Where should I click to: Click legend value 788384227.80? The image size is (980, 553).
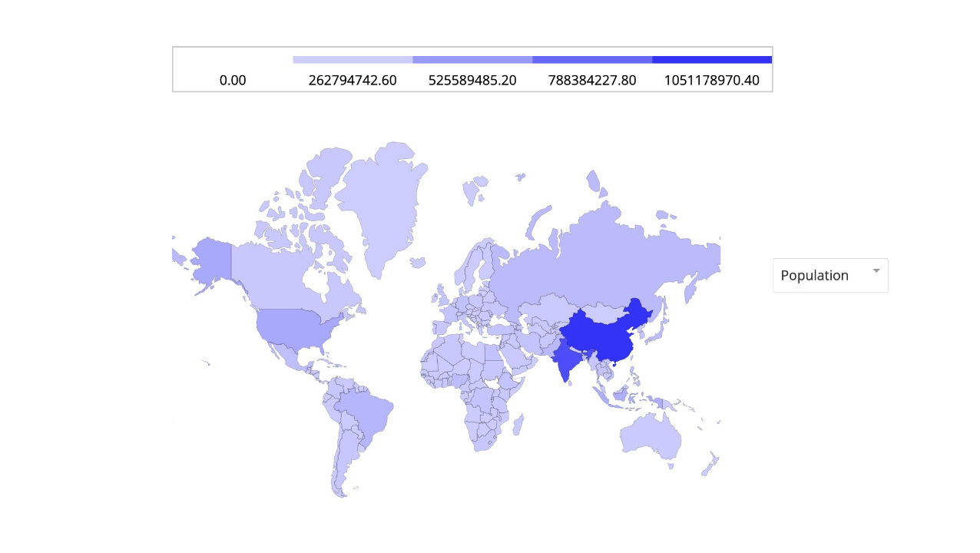tap(592, 80)
